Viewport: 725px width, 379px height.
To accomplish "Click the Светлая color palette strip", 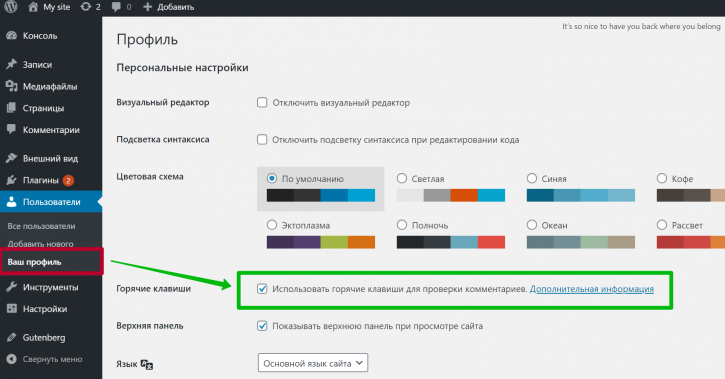I will coord(450,195).
